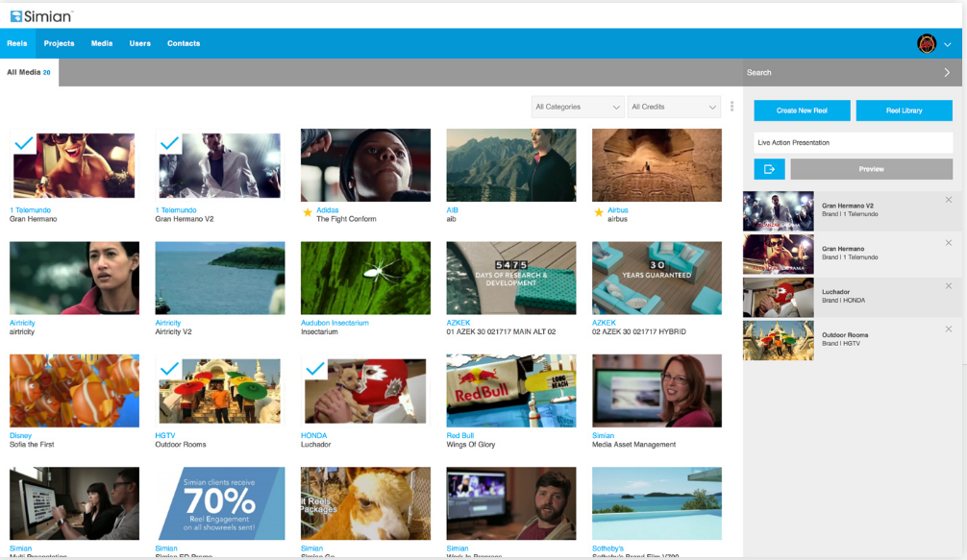Viewport: 967px width, 560px height.
Task: Uncheck the Gran Hermano V2 checkmark
Action: point(169,143)
